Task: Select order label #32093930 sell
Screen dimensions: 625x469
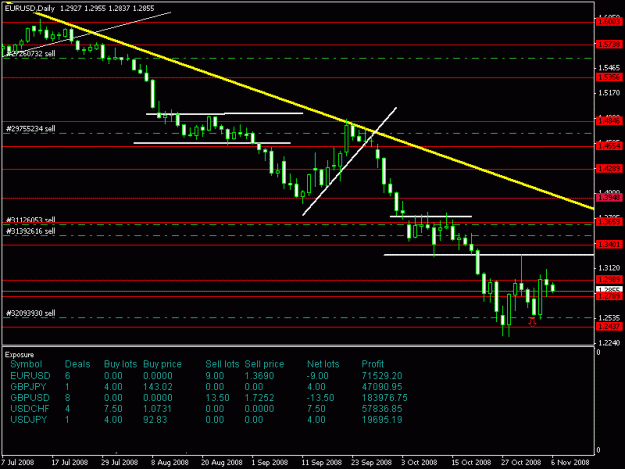Action: tap(31, 313)
